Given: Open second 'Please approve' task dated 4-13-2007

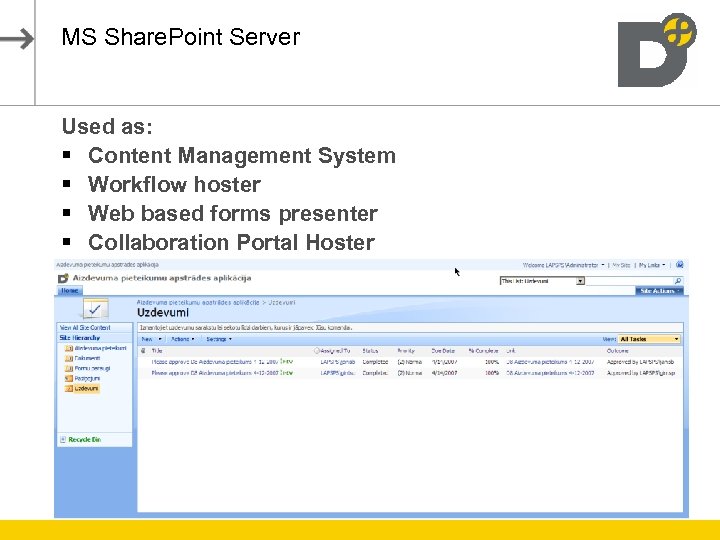Looking at the screenshot, I should (x=214, y=373).
